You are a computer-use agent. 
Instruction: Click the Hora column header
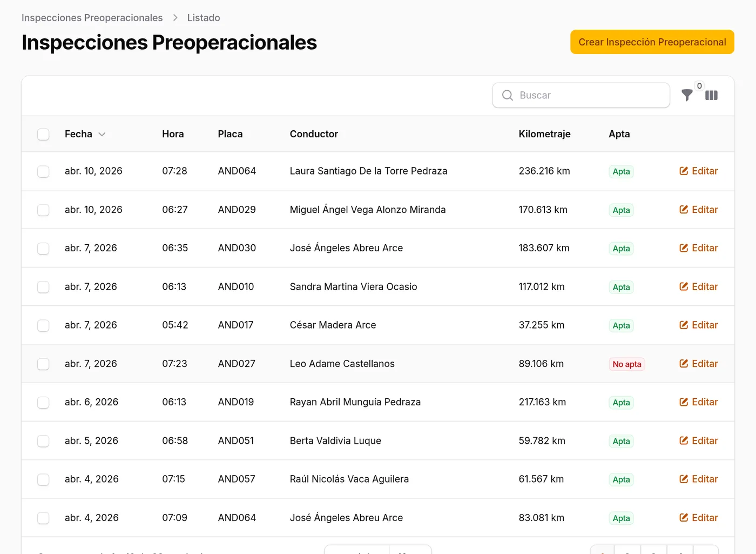(173, 134)
